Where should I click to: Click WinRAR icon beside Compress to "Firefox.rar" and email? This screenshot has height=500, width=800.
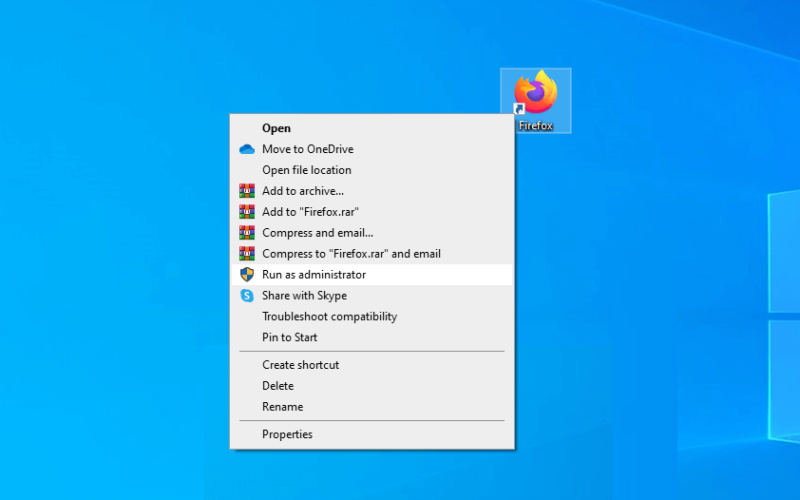pos(247,254)
